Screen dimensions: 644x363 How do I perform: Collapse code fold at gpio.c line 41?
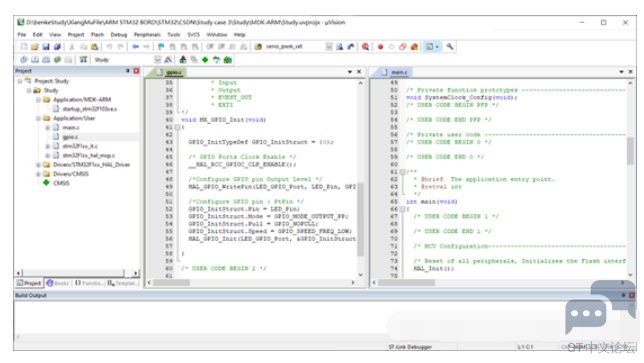(177, 127)
